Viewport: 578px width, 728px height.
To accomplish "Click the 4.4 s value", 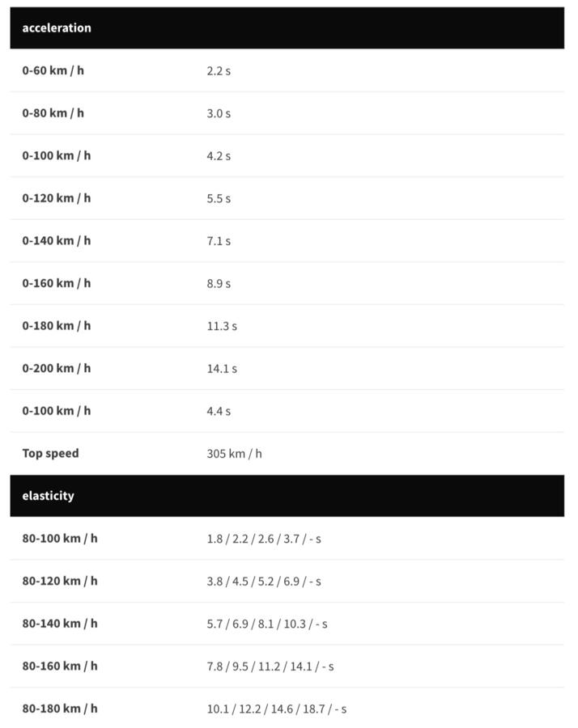I will (x=219, y=412).
